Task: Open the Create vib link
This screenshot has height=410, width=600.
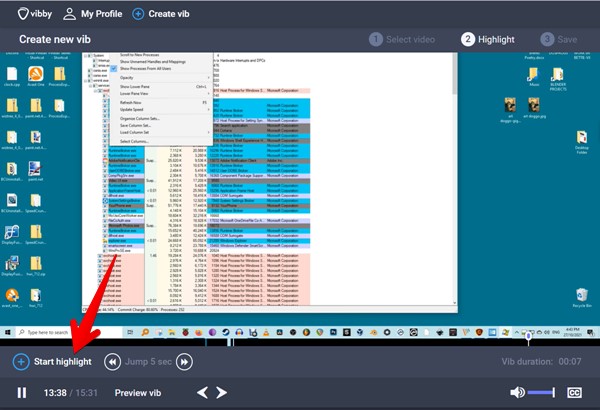Action: tap(169, 14)
